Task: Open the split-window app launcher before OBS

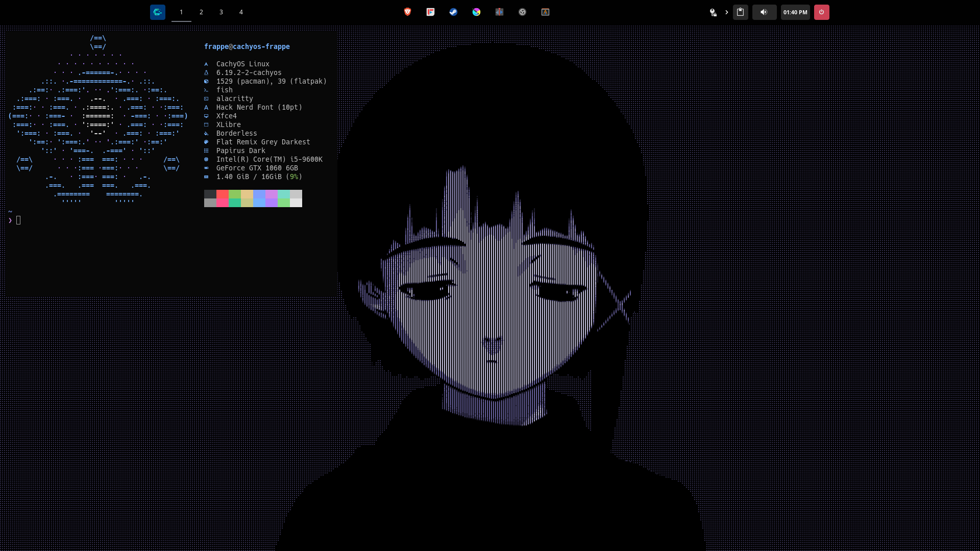Action: 499,12
